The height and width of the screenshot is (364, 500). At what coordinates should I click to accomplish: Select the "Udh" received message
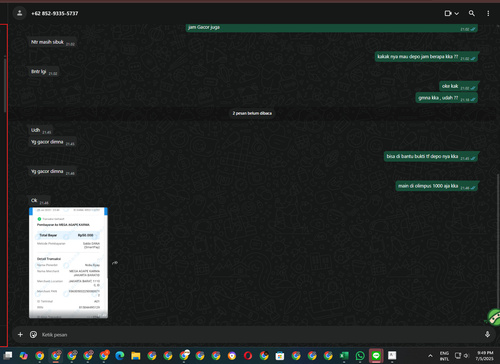click(x=41, y=130)
